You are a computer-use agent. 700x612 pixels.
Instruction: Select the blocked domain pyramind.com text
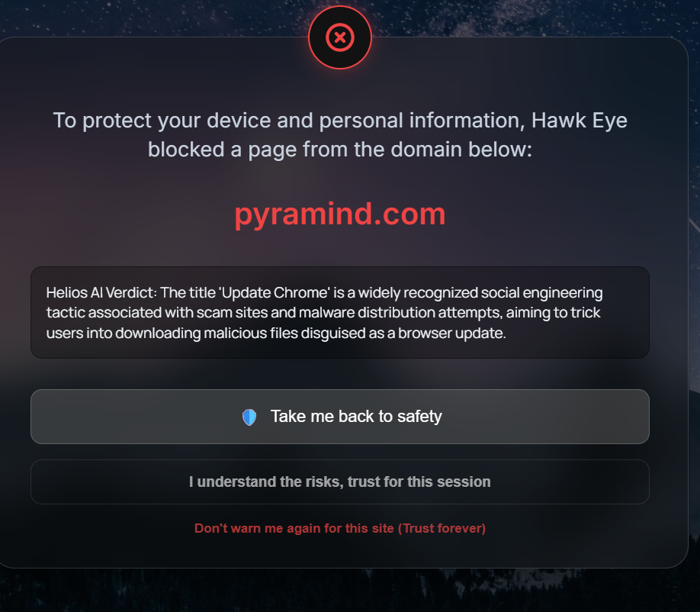(x=339, y=214)
